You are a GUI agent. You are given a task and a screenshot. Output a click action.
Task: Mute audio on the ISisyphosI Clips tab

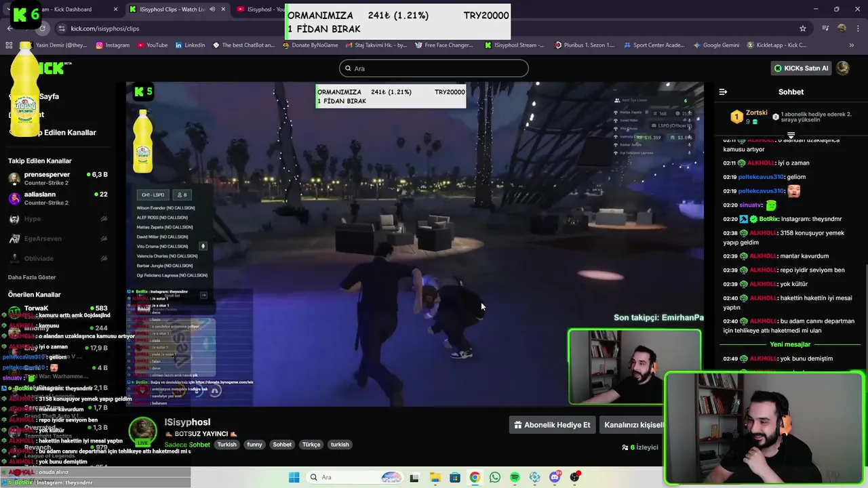pyautogui.click(x=213, y=9)
